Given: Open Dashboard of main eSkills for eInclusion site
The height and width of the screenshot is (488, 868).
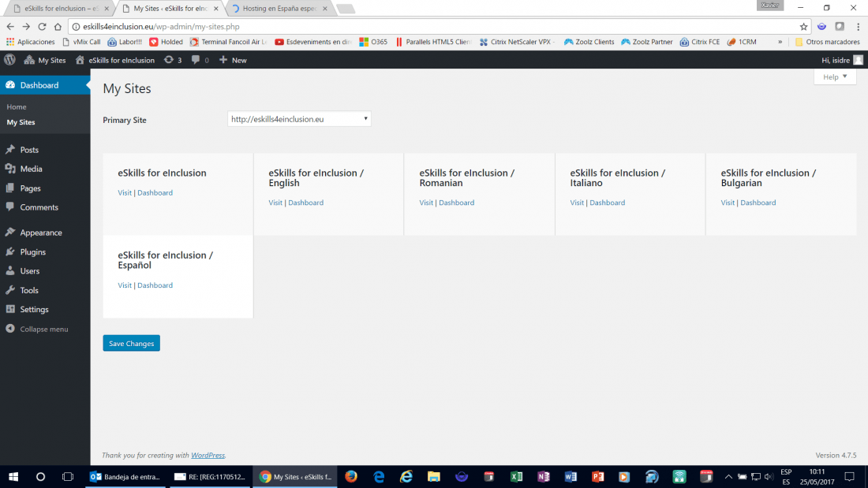Looking at the screenshot, I should [x=155, y=192].
